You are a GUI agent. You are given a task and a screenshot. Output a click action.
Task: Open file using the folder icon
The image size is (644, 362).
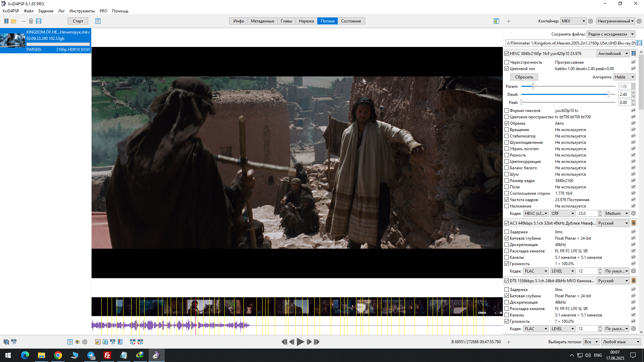14,21
